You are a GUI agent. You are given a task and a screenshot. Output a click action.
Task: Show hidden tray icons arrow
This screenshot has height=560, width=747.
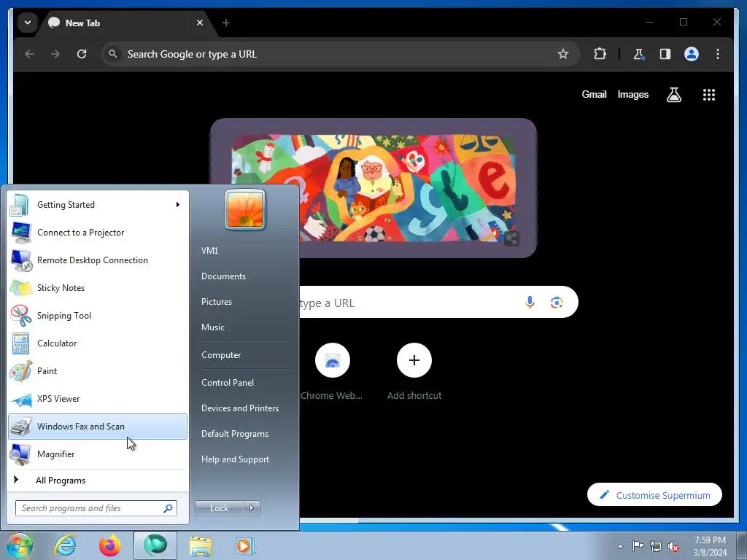pos(620,546)
